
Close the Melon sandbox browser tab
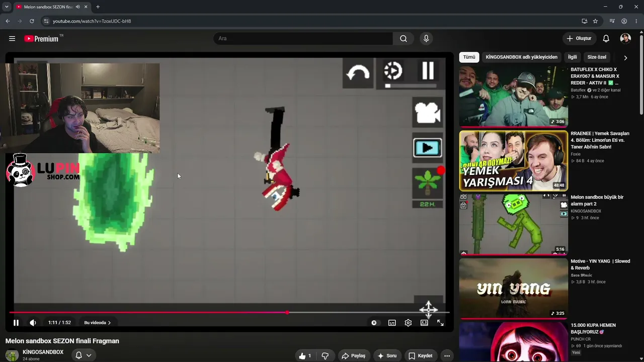(86, 7)
